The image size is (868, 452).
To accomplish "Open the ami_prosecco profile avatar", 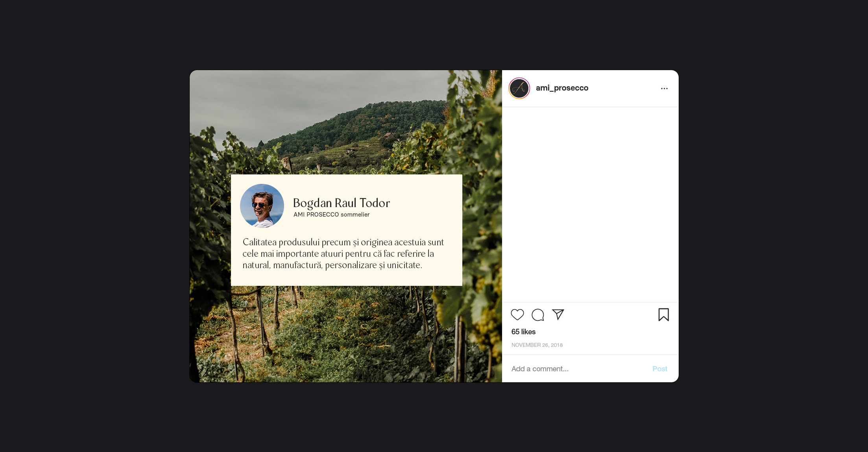I will (519, 88).
